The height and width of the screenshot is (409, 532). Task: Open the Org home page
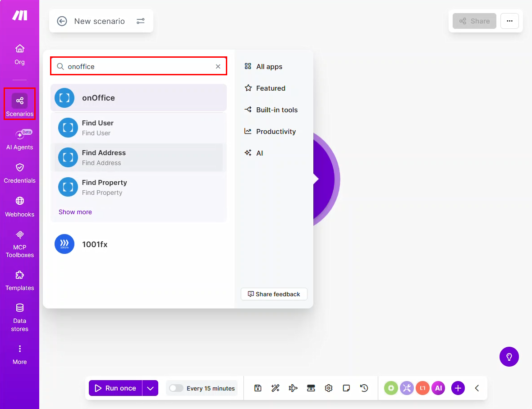coord(20,54)
